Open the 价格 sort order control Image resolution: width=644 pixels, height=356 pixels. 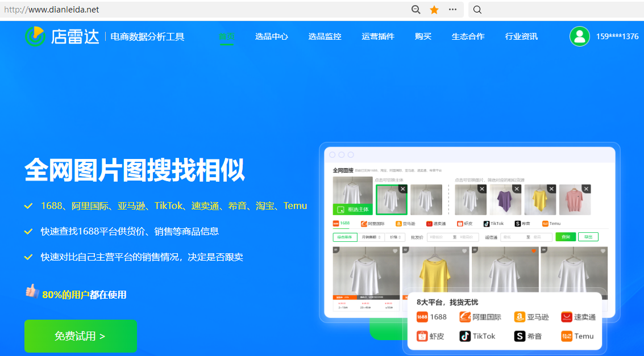(x=399, y=237)
